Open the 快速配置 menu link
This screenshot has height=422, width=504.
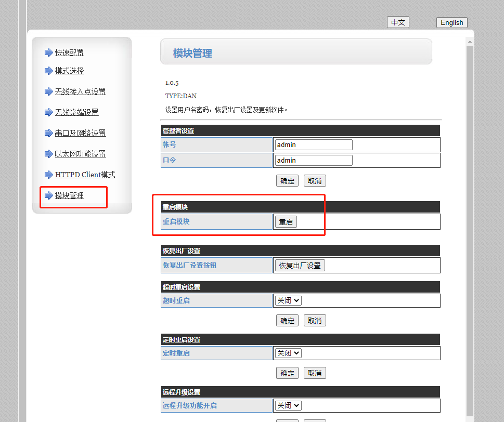click(x=70, y=52)
